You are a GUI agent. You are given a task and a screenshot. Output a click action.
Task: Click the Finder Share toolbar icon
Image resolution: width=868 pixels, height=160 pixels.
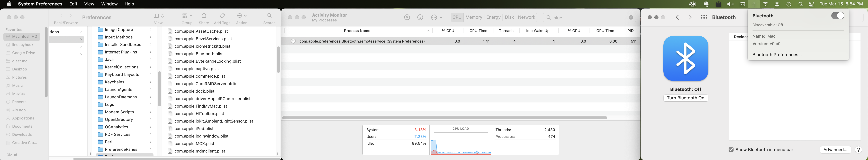204,15
